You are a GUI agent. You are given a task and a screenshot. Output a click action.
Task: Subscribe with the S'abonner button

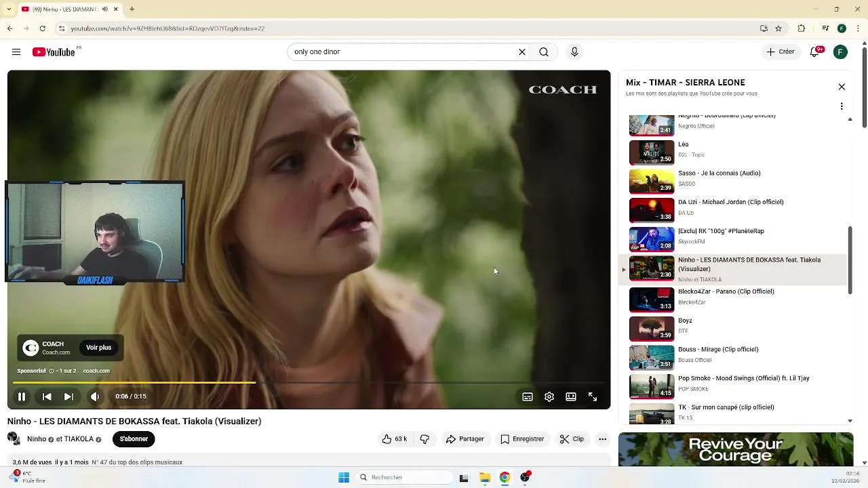134,439
